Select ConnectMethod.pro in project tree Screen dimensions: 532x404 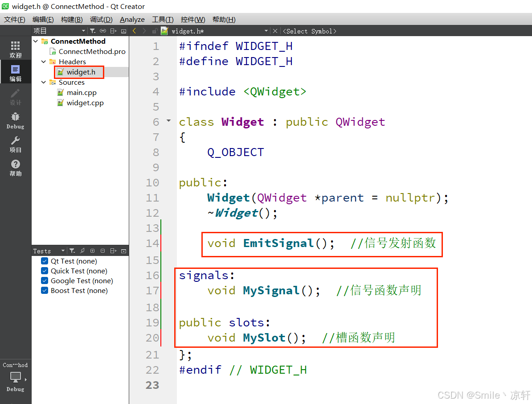pos(92,51)
